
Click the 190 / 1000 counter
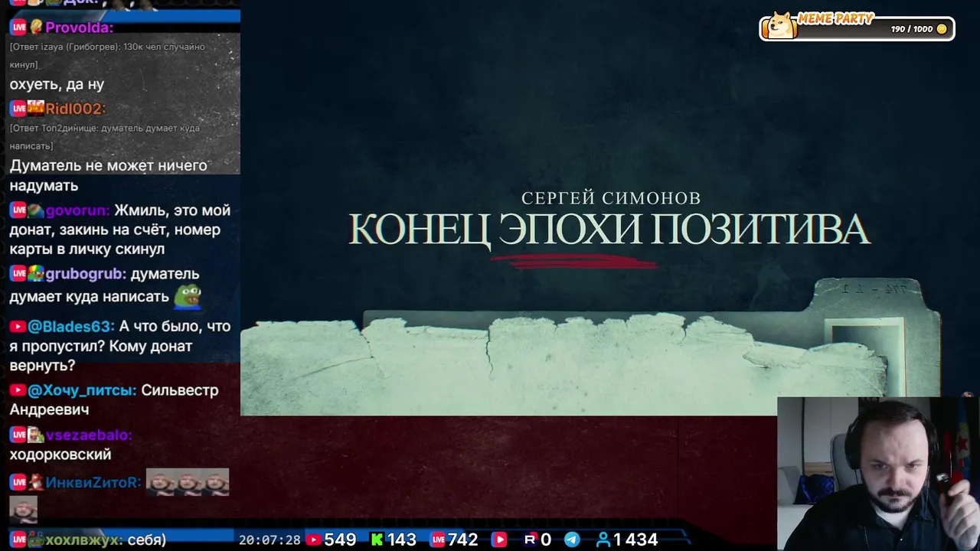(912, 29)
